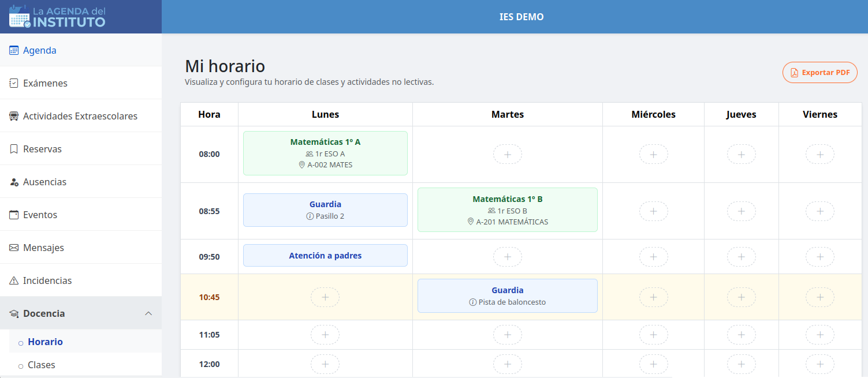This screenshot has height=378, width=868.
Task: Click the Miércoles column header
Action: [654, 114]
